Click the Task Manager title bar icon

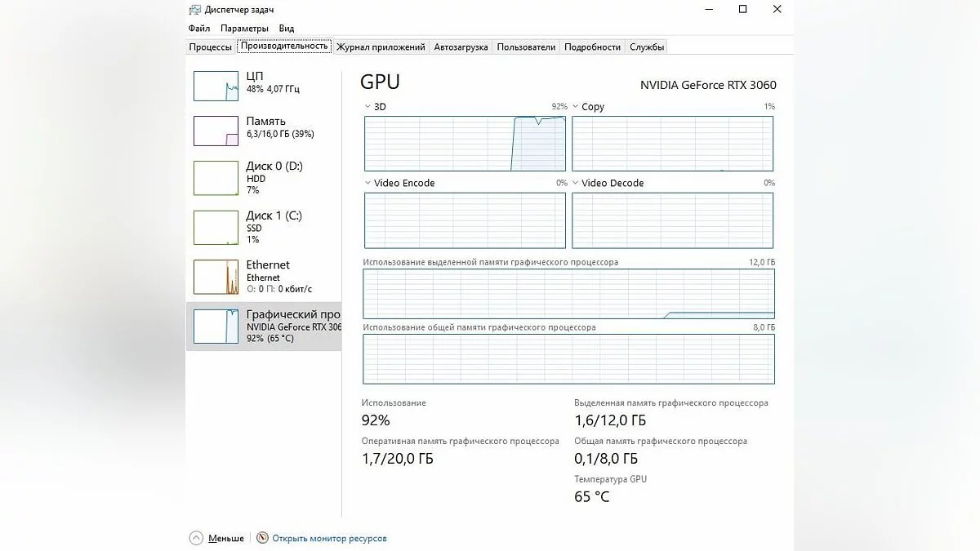point(194,10)
